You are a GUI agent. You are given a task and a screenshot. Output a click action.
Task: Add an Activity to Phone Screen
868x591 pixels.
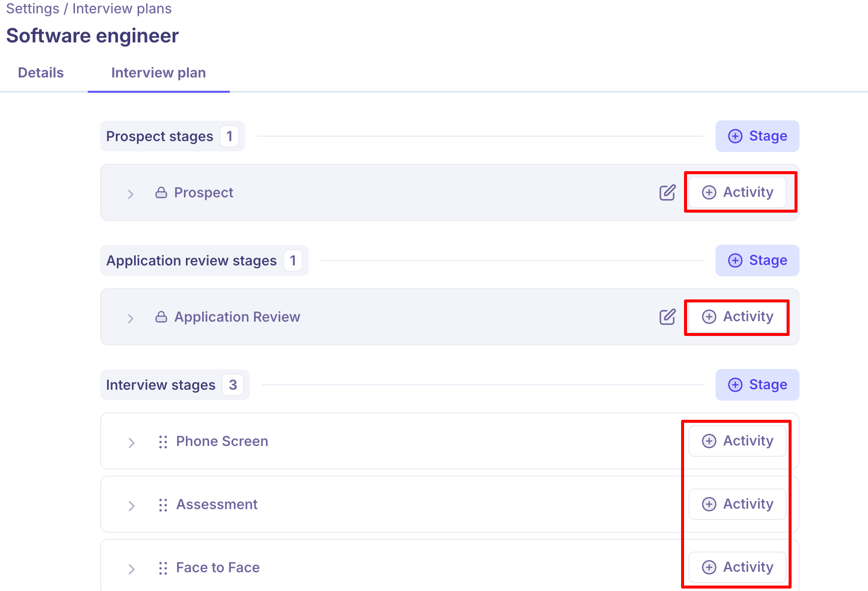click(737, 441)
